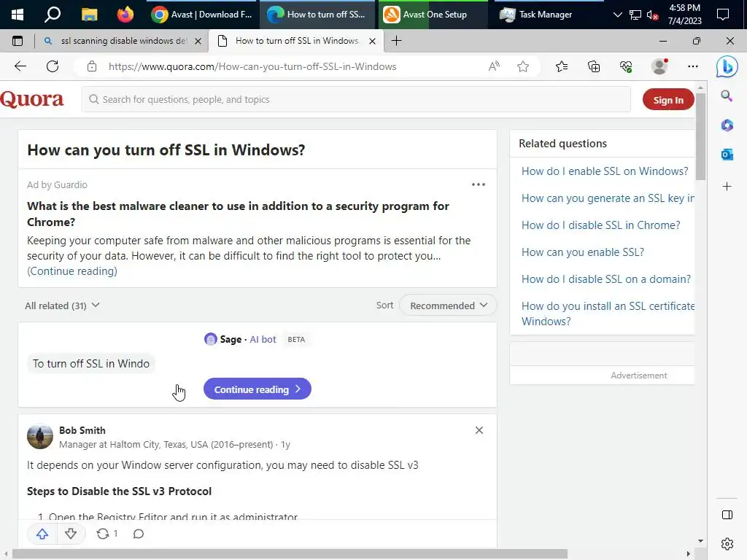The width and height of the screenshot is (747, 560).
Task: Start Read aloud in Edge
Action: [494, 66]
